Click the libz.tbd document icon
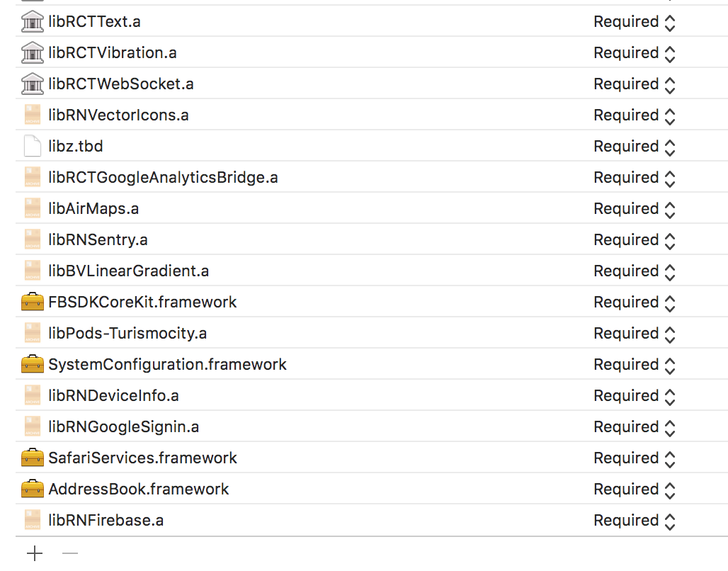This screenshot has height=571, width=728. pos(32,146)
